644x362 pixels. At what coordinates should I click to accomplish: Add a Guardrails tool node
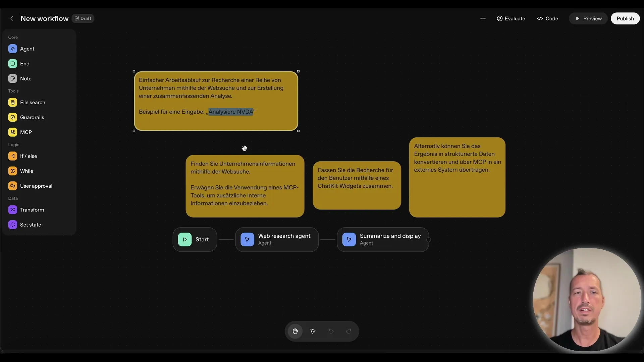point(32,117)
